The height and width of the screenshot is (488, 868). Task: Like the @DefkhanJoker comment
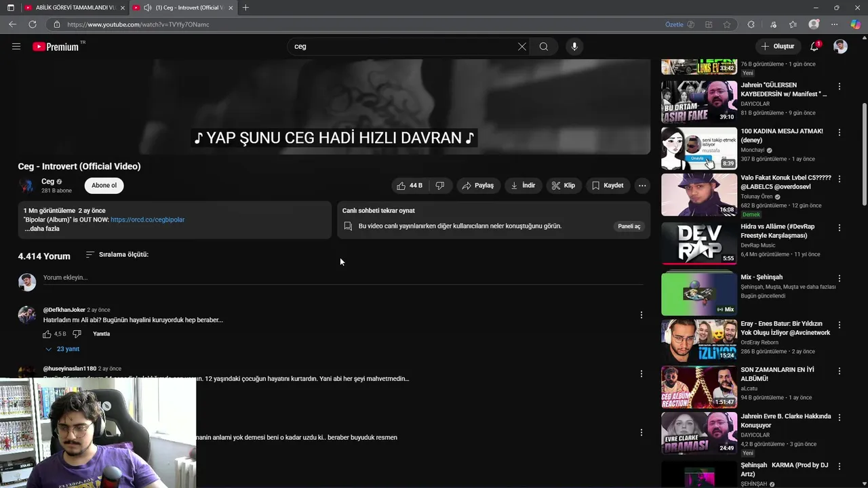(x=47, y=333)
